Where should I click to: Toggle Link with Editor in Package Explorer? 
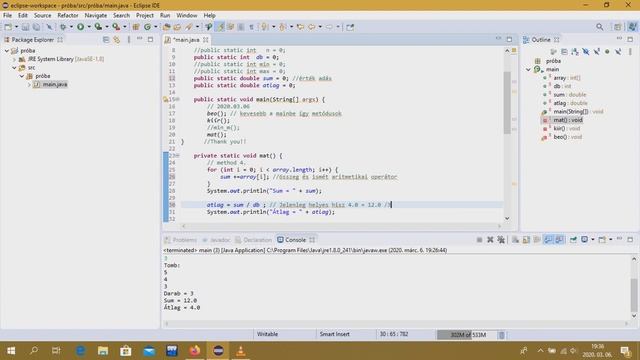(117, 40)
